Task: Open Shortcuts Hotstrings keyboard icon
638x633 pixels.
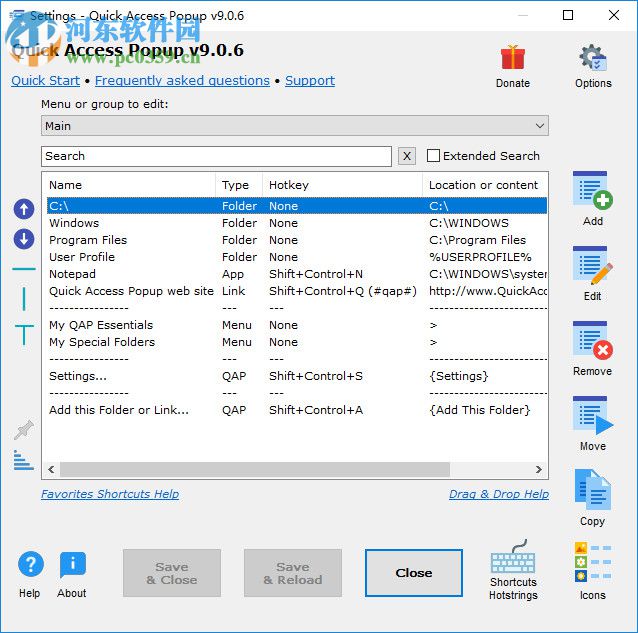Action: click(513, 557)
